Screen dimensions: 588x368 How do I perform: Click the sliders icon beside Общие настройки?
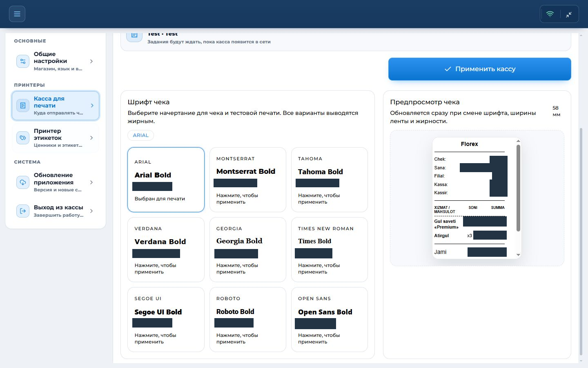pyautogui.click(x=23, y=61)
